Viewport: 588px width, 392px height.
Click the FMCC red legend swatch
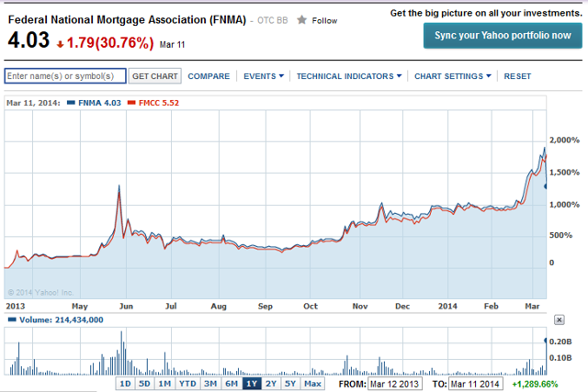[131, 103]
